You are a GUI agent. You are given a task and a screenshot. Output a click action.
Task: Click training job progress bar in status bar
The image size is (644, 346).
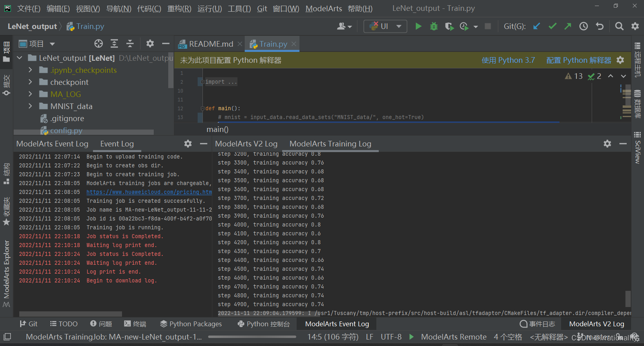[x=252, y=337]
